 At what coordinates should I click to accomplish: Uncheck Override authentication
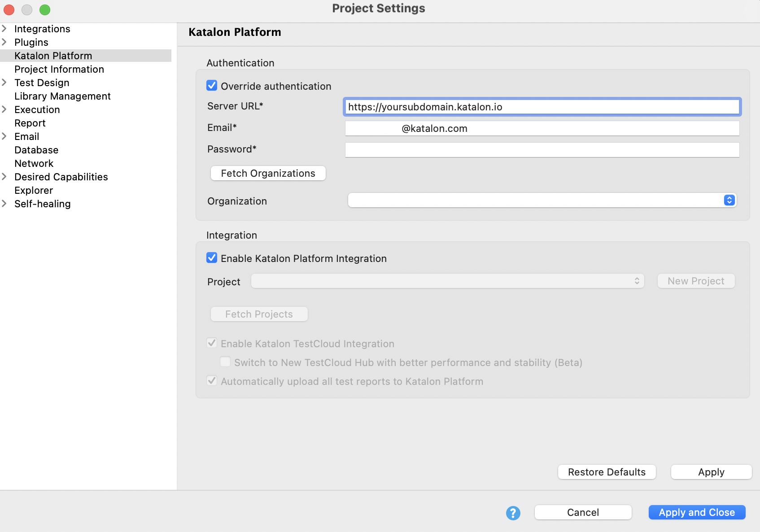(212, 86)
